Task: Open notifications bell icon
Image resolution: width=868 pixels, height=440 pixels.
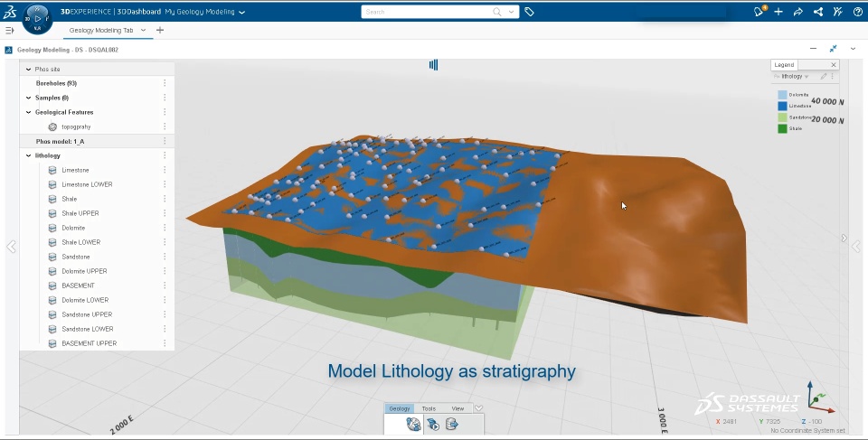Action: pos(759,12)
